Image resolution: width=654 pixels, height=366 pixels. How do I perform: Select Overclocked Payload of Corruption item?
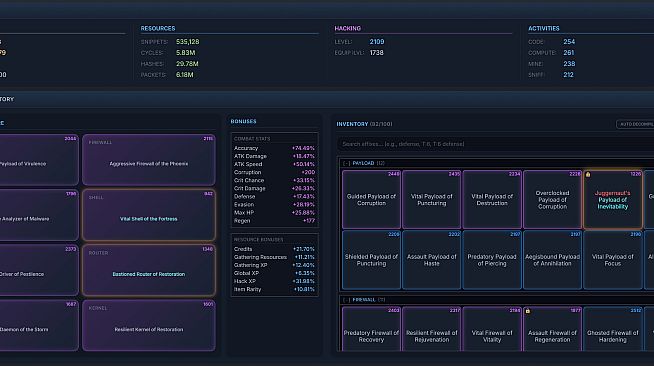(x=552, y=199)
